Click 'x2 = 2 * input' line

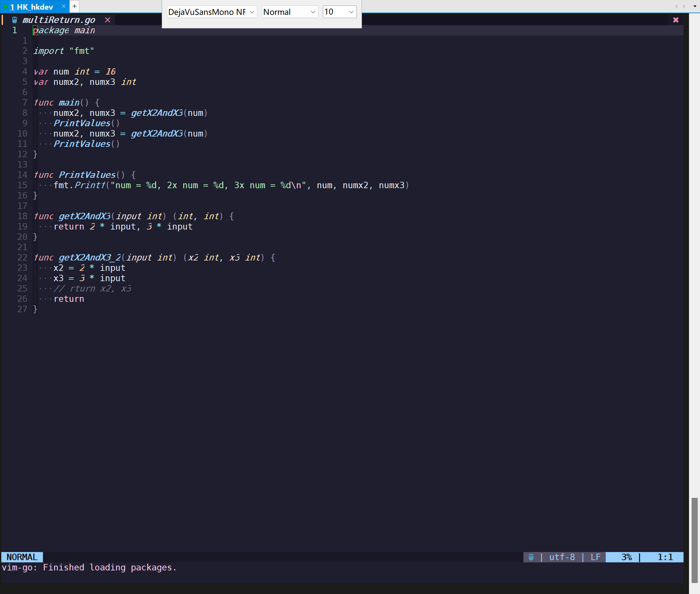[89, 268]
